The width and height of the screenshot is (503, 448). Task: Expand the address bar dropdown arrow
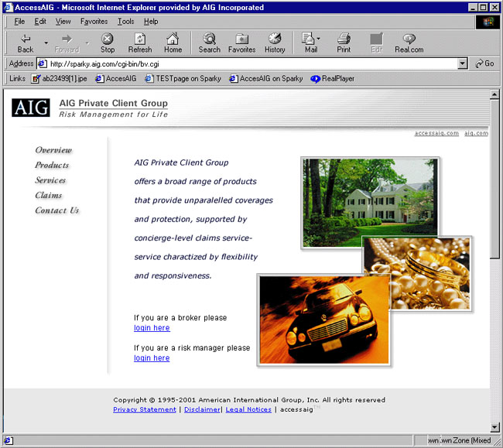pos(463,63)
